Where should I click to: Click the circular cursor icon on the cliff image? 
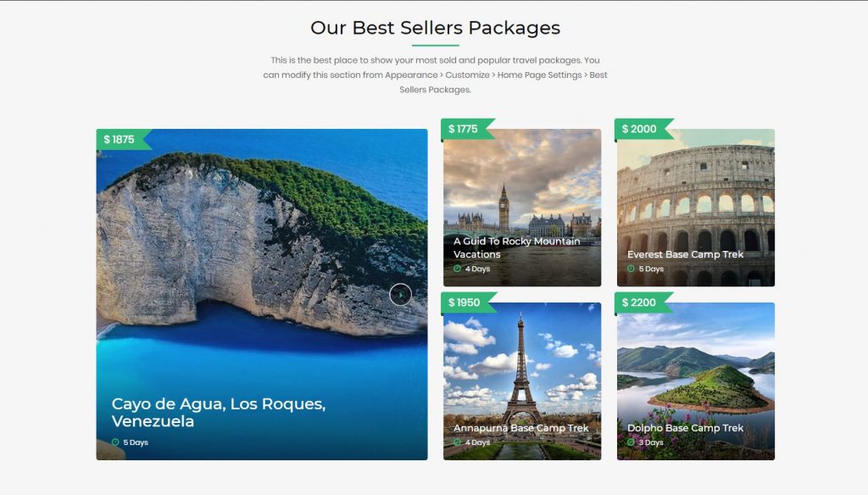click(x=400, y=295)
